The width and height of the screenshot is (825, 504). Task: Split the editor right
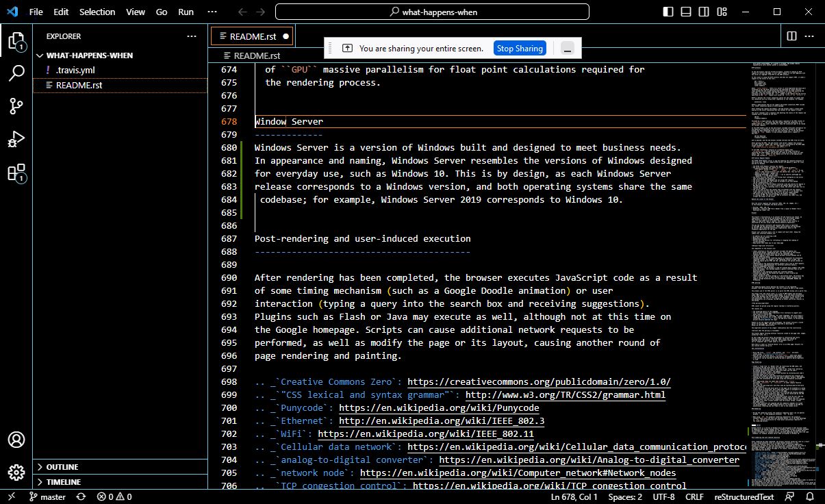(791, 36)
